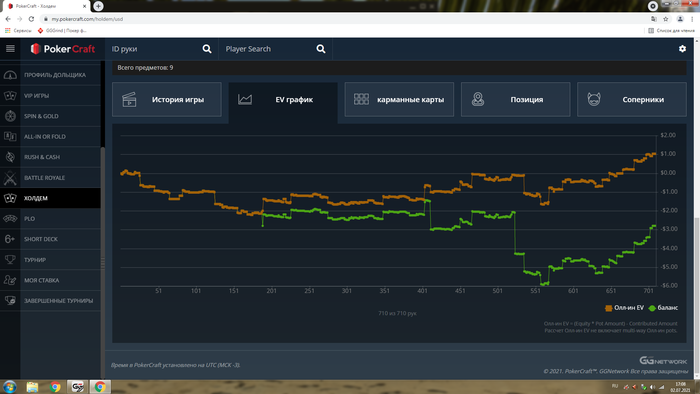
Task: Click the Rush & Cash sidebar icon
Action: 10,157
